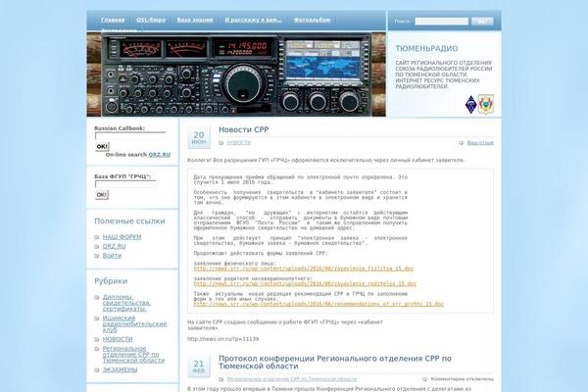Open the НАШ ФОРУМ link
588x392 pixels.
point(122,237)
